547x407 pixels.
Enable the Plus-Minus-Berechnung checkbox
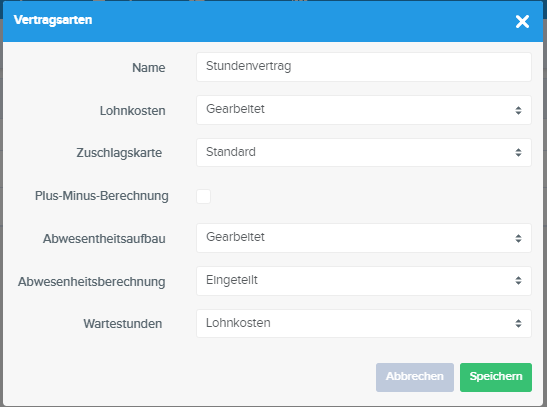tap(203, 196)
